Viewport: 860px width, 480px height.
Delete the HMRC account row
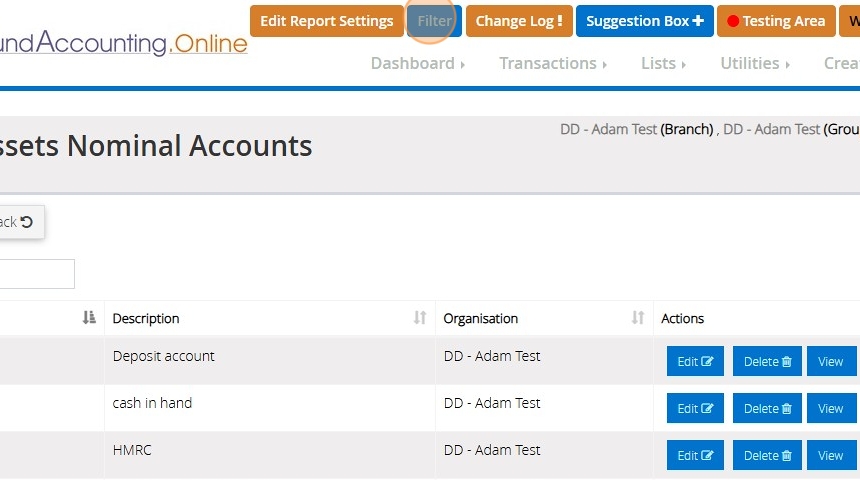pyautogui.click(x=767, y=455)
